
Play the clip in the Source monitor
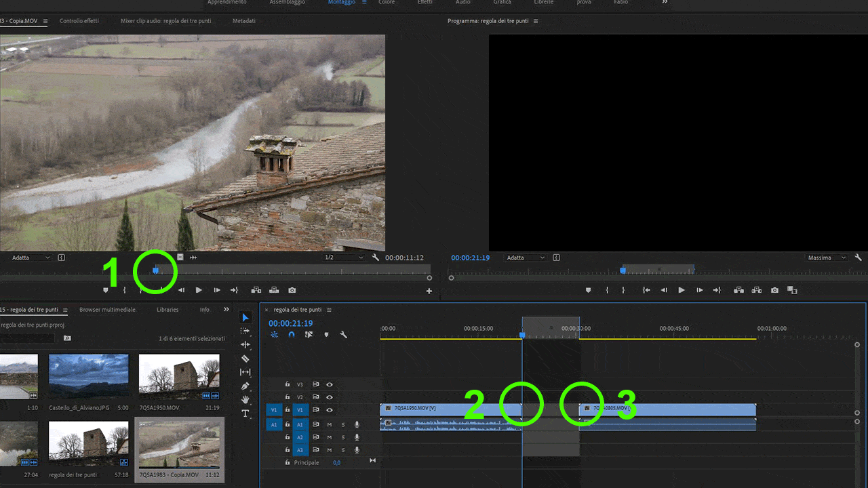pyautogui.click(x=198, y=289)
